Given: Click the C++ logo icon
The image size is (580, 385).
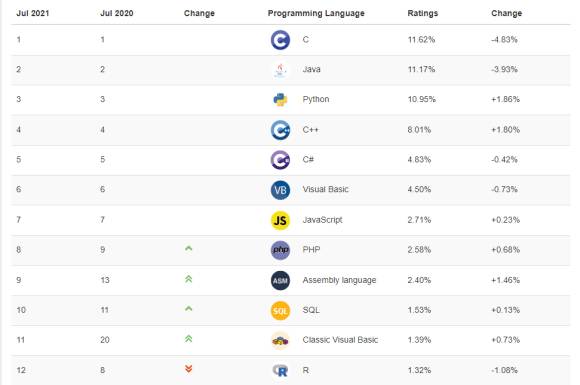Looking at the screenshot, I should (280, 130).
